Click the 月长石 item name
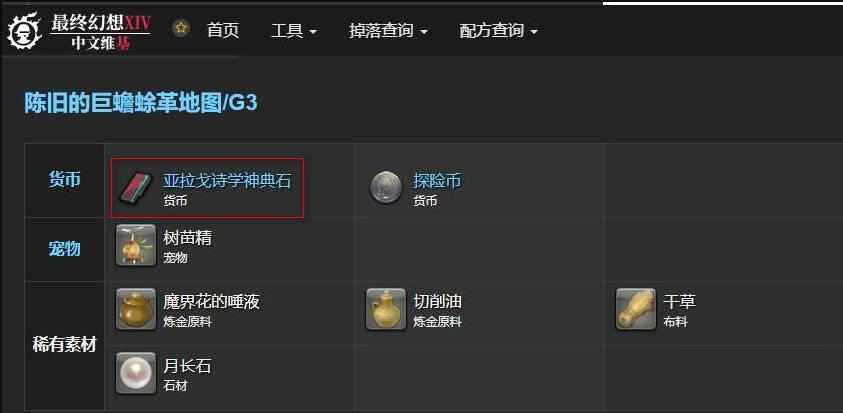The width and height of the screenshot is (843, 413). coord(187,366)
